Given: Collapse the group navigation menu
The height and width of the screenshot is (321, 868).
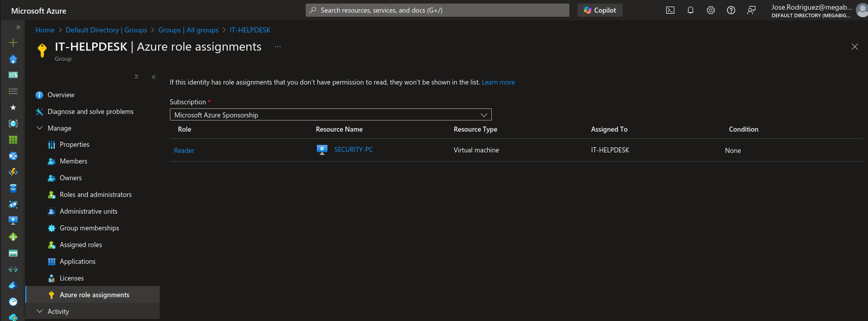Looking at the screenshot, I should (x=154, y=77).
